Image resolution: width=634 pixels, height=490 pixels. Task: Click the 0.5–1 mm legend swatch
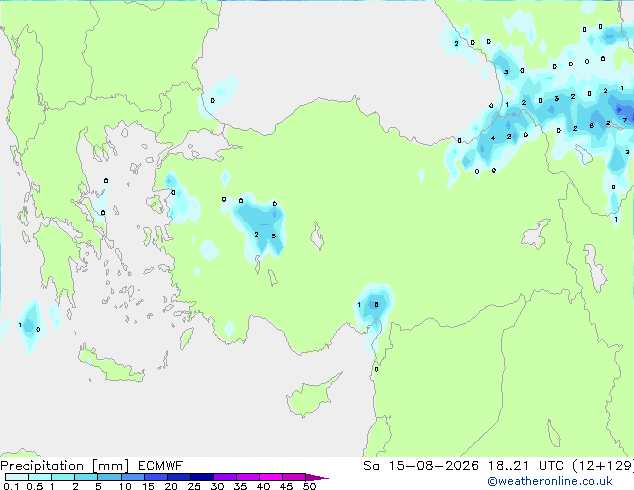[x=40, y=477]
